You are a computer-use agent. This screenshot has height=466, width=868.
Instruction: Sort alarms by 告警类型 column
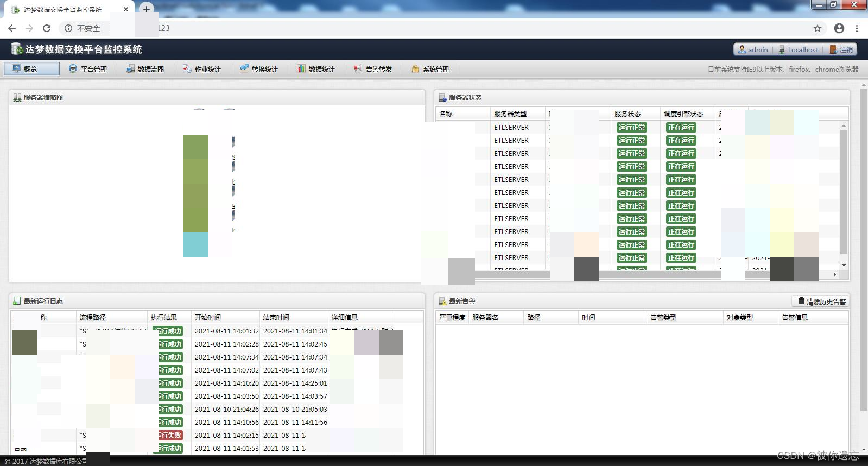pyautogui.click(x=685, y=318)
